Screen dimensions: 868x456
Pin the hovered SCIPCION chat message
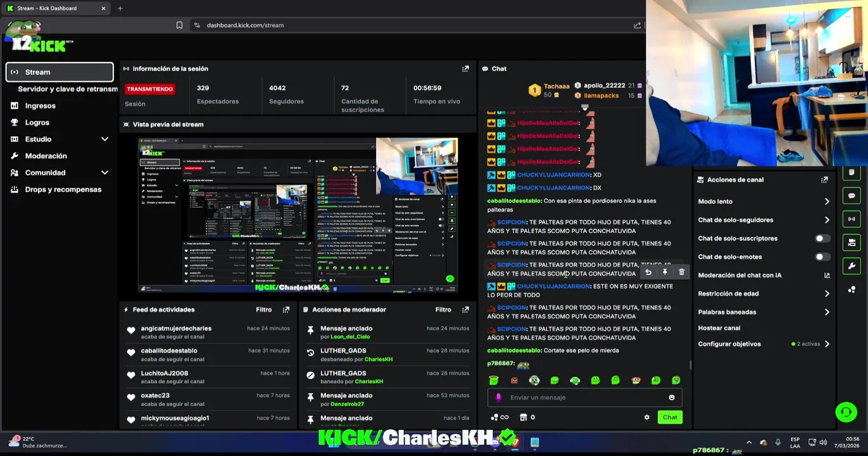point(665,272)
